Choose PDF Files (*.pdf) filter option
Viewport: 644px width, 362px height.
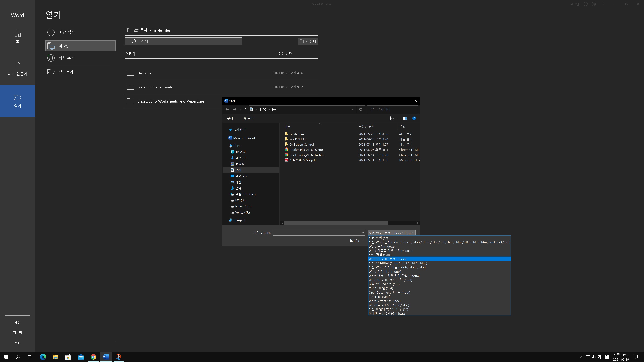click(439, 296)
